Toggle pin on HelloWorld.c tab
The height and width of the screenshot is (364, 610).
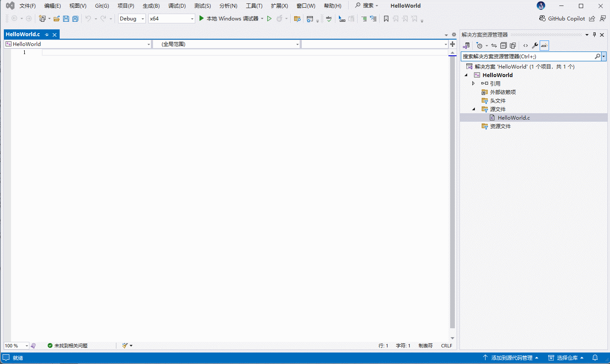(x=47, y=35)
